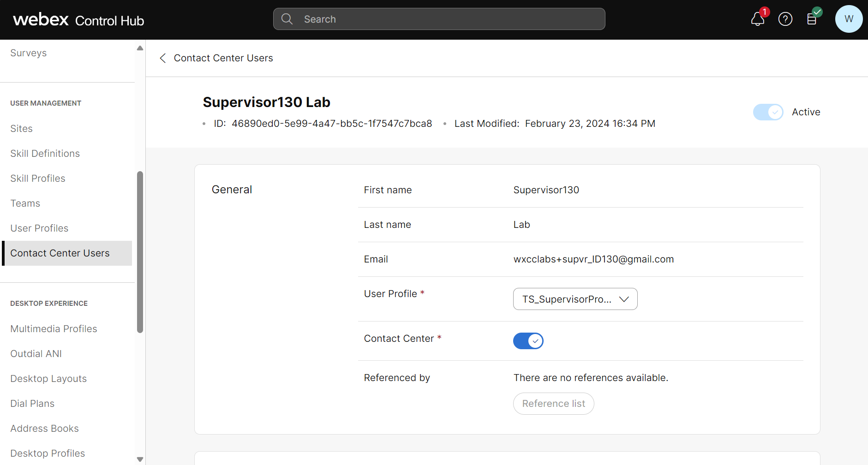868x465 pixels.
Task: Open Dial Plans in the sidebar
Action: [x=32, y=404]
